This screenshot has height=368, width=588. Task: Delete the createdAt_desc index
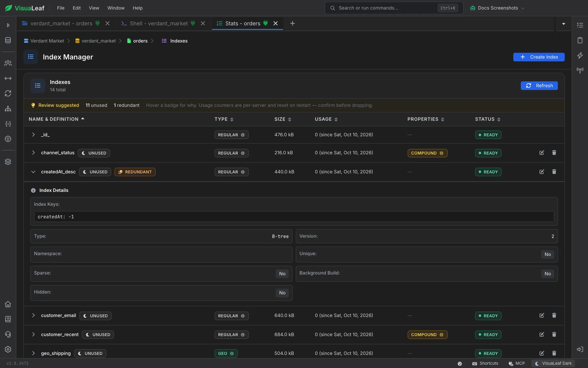pyautogui.click(x=554, y=172)
